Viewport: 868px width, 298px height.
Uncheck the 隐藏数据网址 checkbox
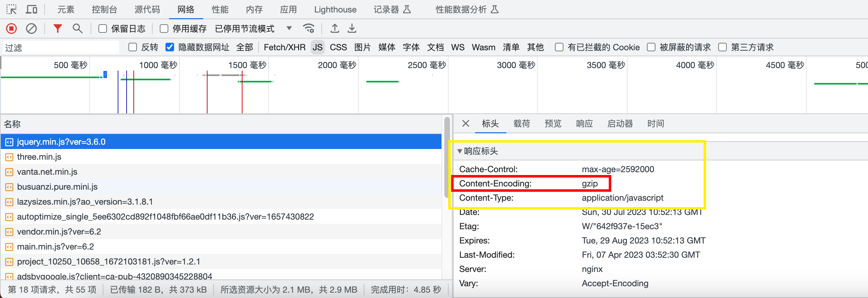point(170,47)
